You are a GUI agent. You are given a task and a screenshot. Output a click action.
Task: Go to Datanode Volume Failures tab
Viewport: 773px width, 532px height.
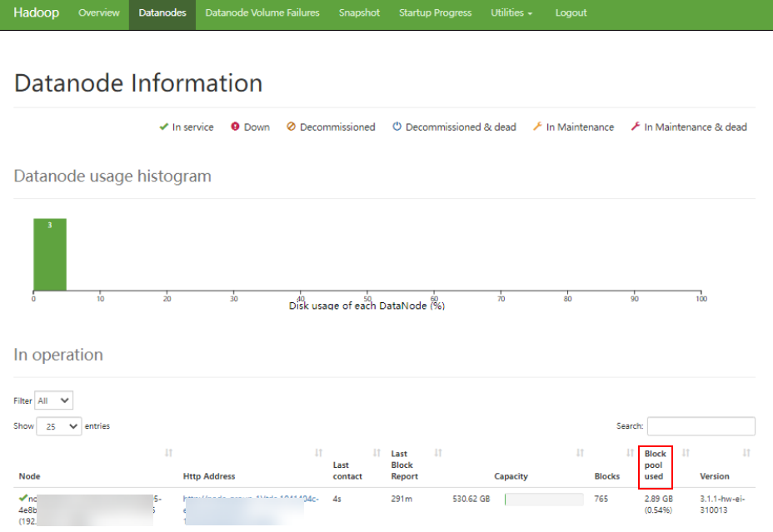(x=262, y=12)
